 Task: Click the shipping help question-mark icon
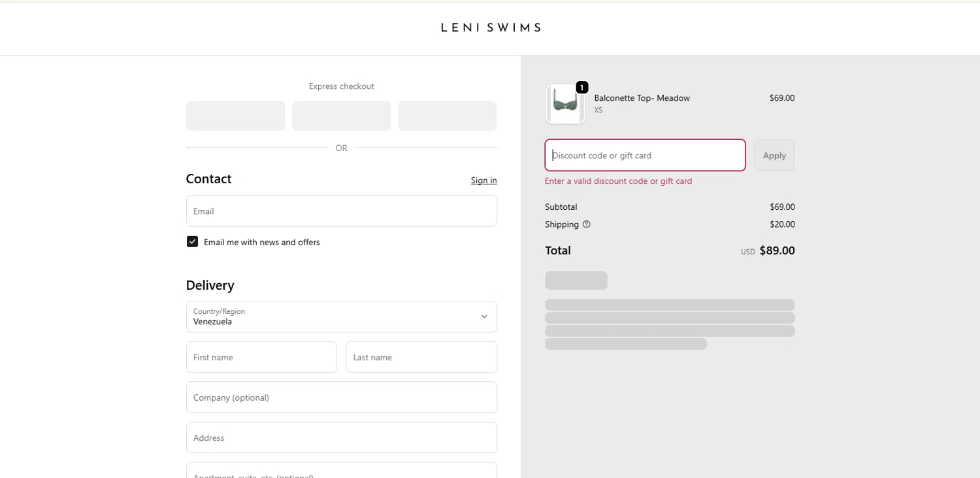click(x=587, y=224)
